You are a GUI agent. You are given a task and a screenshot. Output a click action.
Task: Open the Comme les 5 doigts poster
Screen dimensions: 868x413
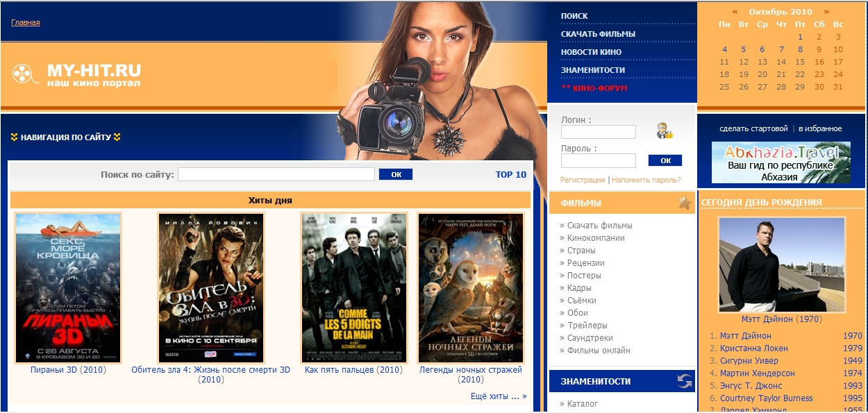tap(354, 288)
